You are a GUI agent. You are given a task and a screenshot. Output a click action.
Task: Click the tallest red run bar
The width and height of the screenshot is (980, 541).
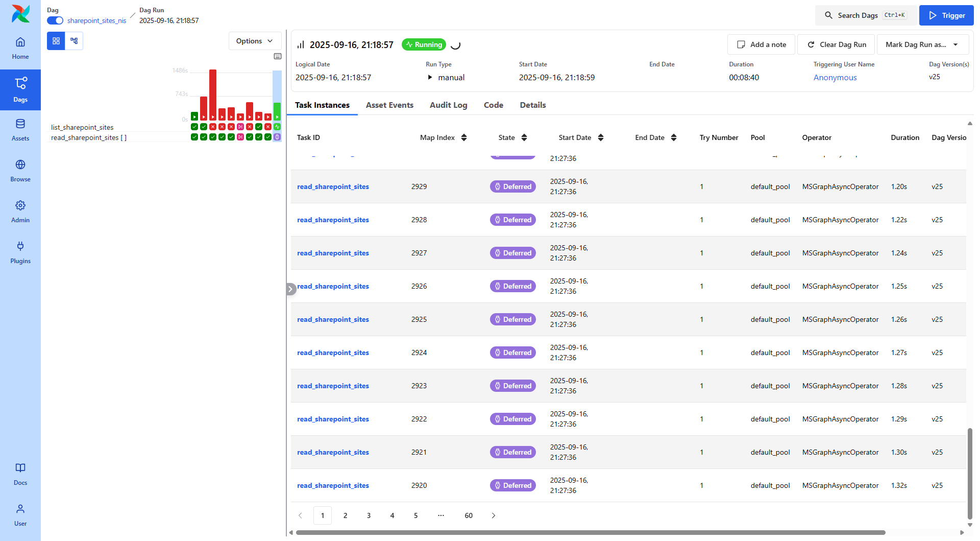(213, 95)
